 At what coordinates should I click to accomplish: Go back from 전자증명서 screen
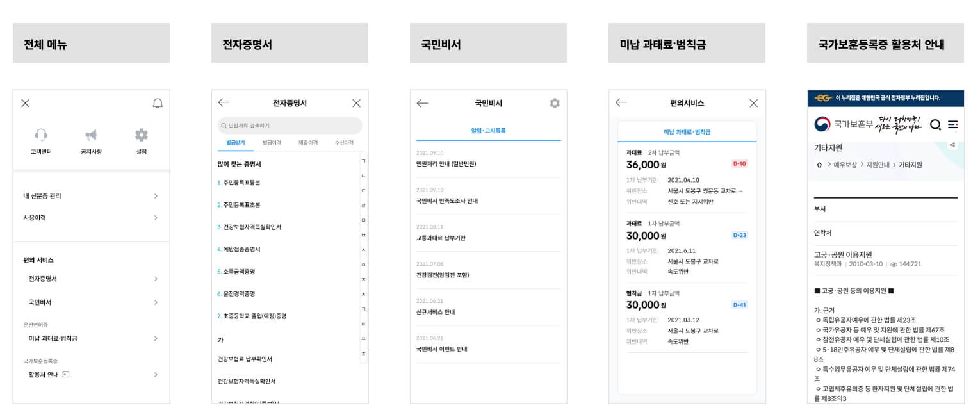point(224,102)
